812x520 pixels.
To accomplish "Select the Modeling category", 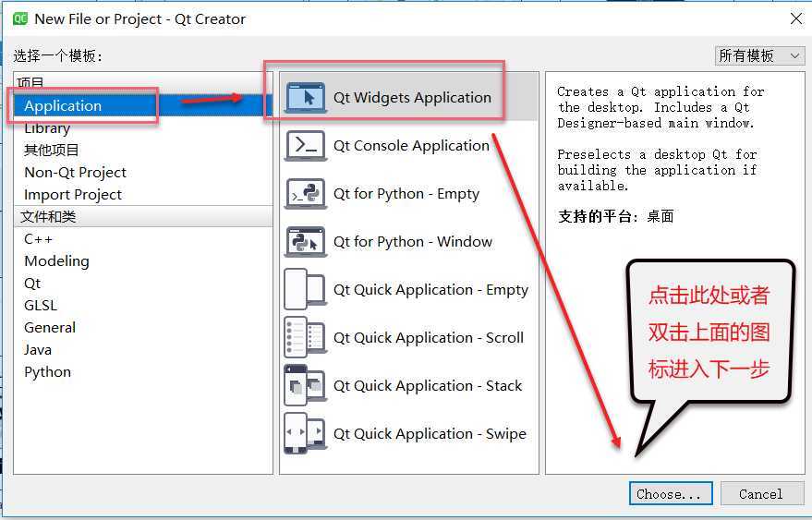I will point(143,261).
